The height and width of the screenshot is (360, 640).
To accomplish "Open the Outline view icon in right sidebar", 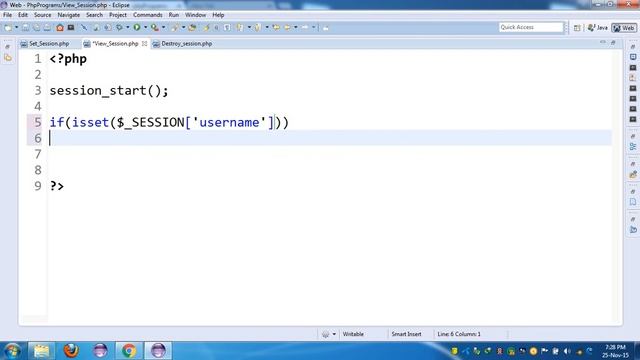I will click(633, 147).
